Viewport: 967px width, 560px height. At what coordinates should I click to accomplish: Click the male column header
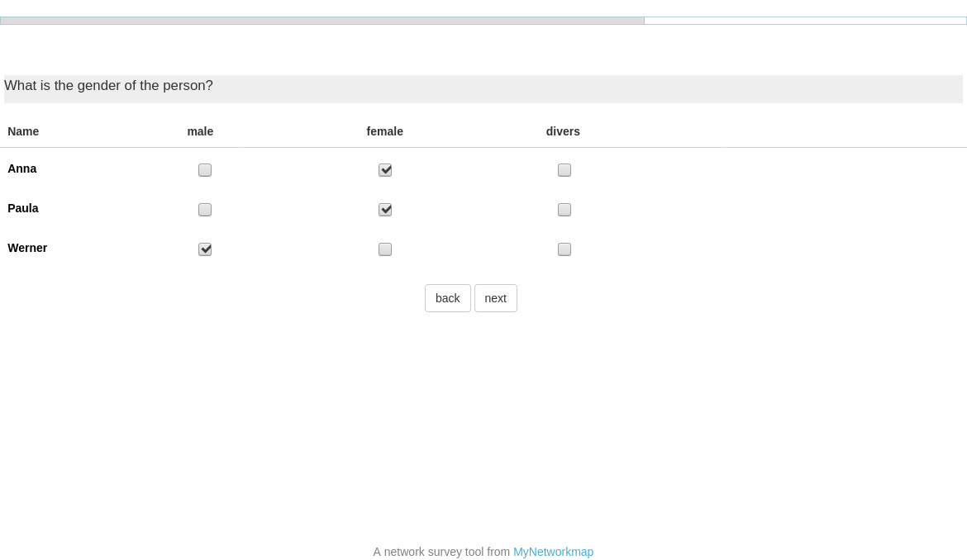(x=201, y=131)
